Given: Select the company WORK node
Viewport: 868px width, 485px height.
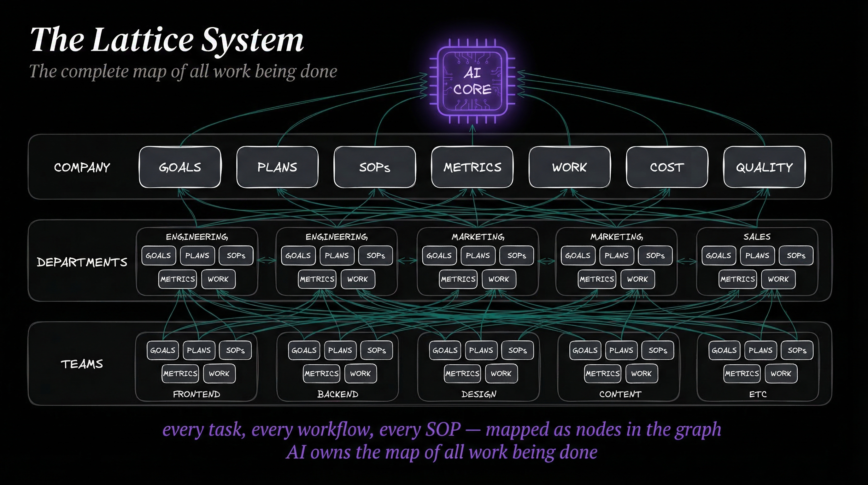Looking at the screenshot, I should [x=569, y=167].
